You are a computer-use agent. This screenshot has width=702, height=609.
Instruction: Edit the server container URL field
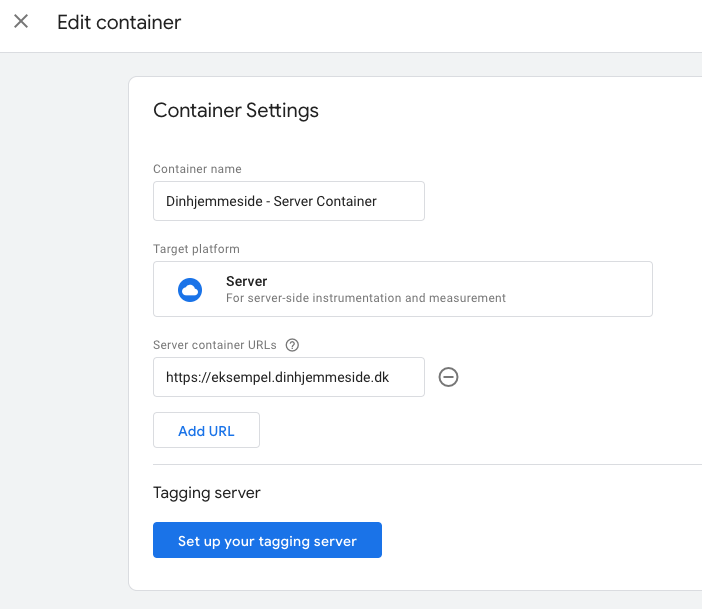tap(289, 377)
